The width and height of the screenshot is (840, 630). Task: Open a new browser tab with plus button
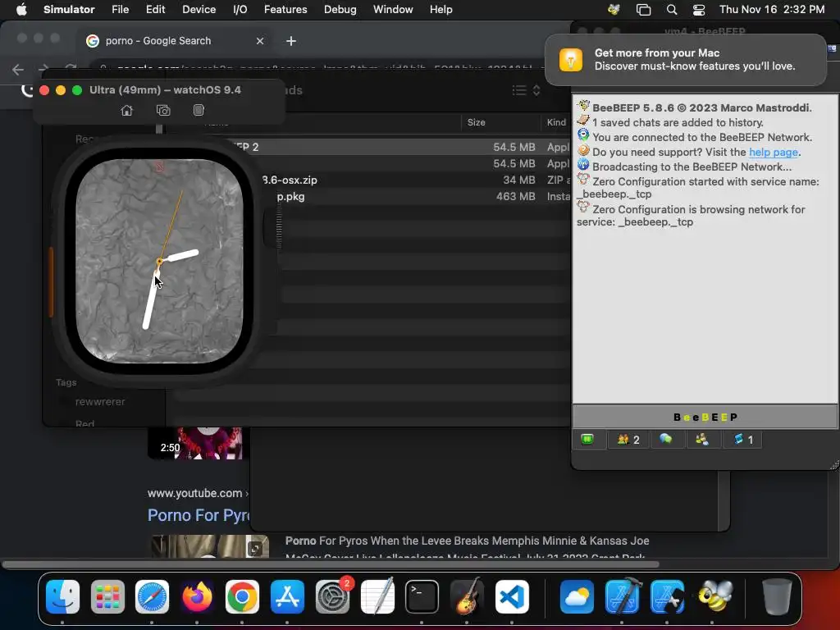291,41
